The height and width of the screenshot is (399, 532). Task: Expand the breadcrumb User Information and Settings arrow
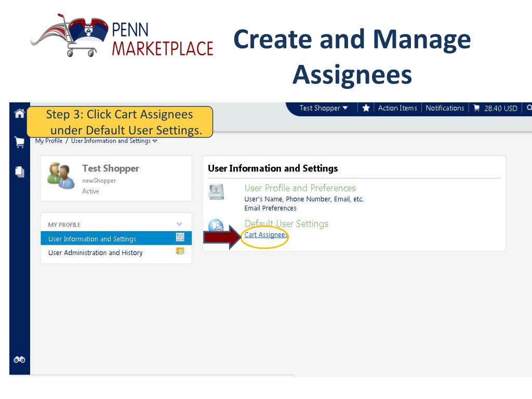155,141
